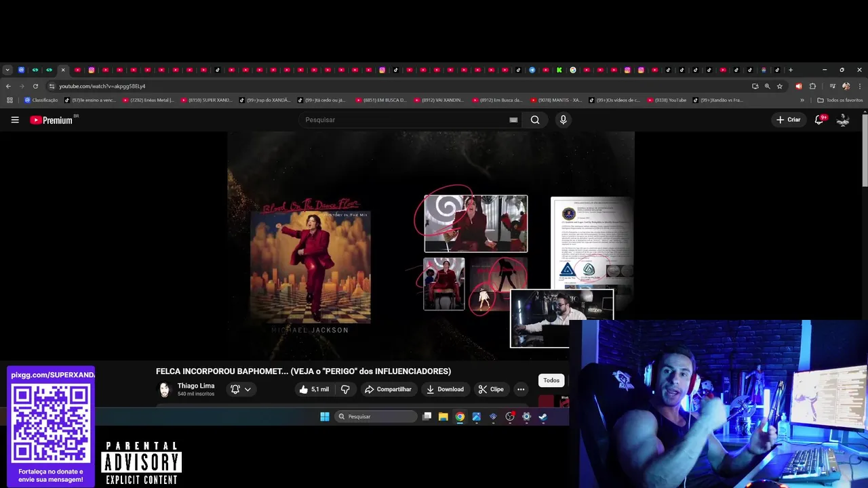
Task: Click the video title FELCA INCORPOROU BAPHOMET
Action: [303, 371]
